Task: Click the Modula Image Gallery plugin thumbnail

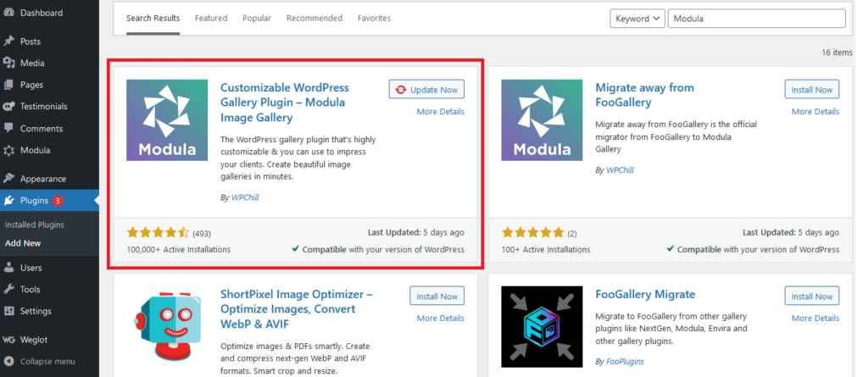Action: 166,120
